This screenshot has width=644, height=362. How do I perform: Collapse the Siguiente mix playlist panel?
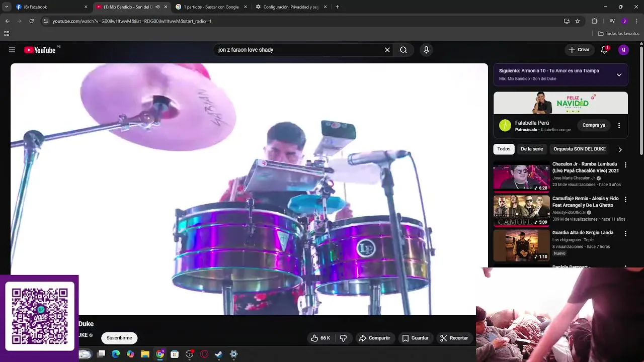pos(619,74)
